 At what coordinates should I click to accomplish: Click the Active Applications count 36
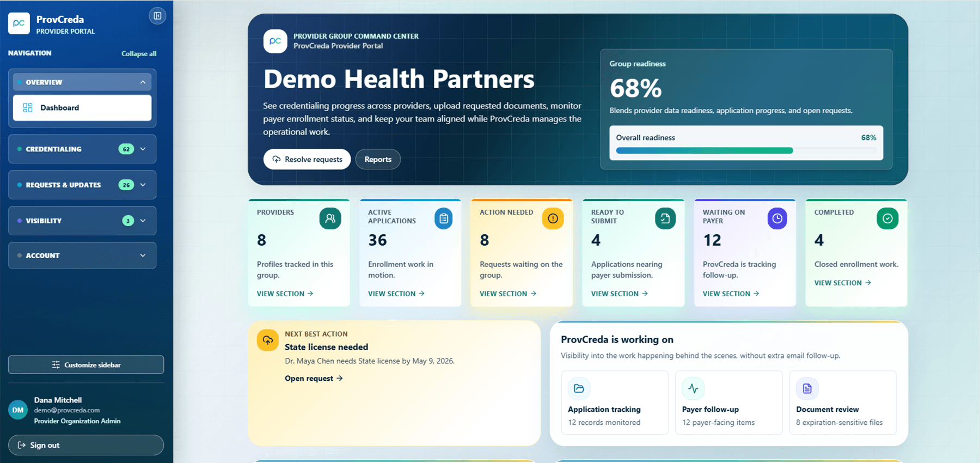coord(377,240)
